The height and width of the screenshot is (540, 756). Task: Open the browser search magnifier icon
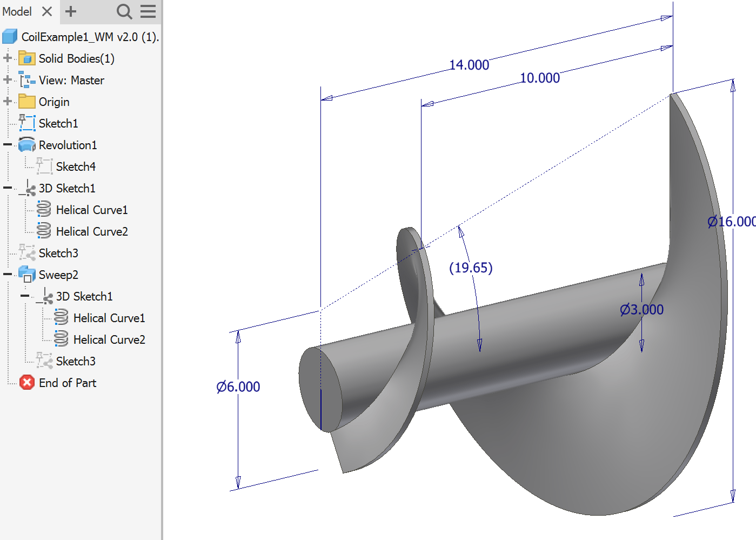124,11
